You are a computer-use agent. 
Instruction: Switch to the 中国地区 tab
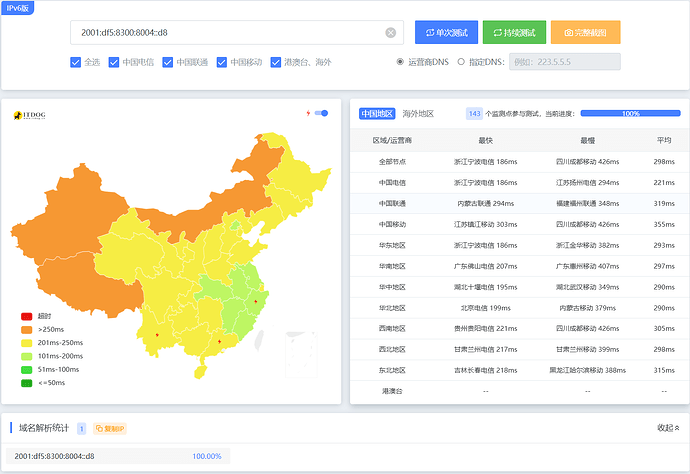377,114
